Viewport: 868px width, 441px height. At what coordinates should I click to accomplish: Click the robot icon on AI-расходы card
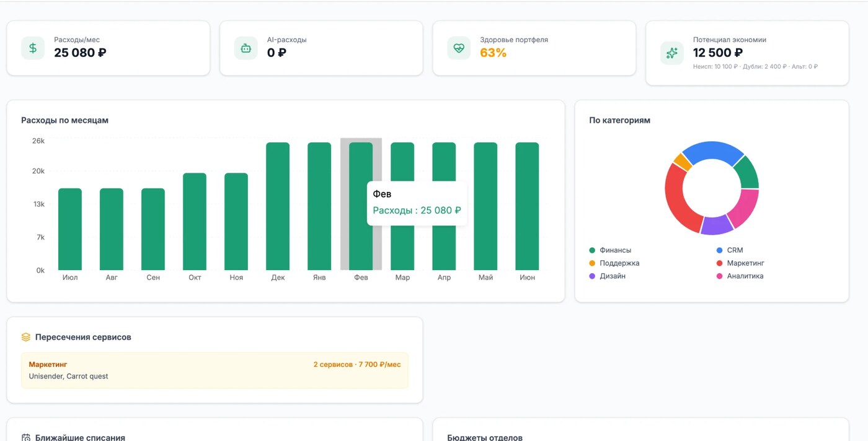pos(246,48)
